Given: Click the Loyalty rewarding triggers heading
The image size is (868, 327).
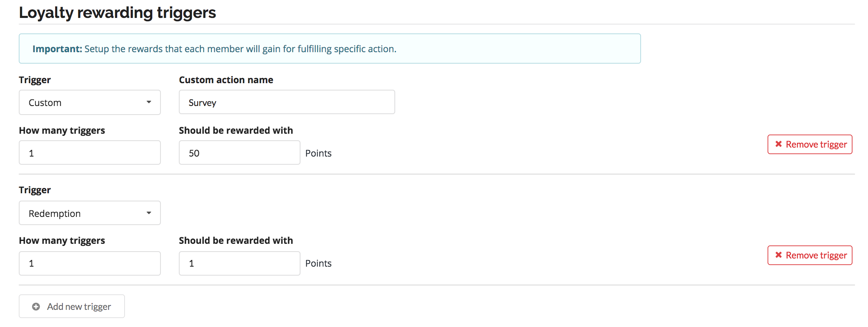Looking at the screenshot, I should point(117,13).
